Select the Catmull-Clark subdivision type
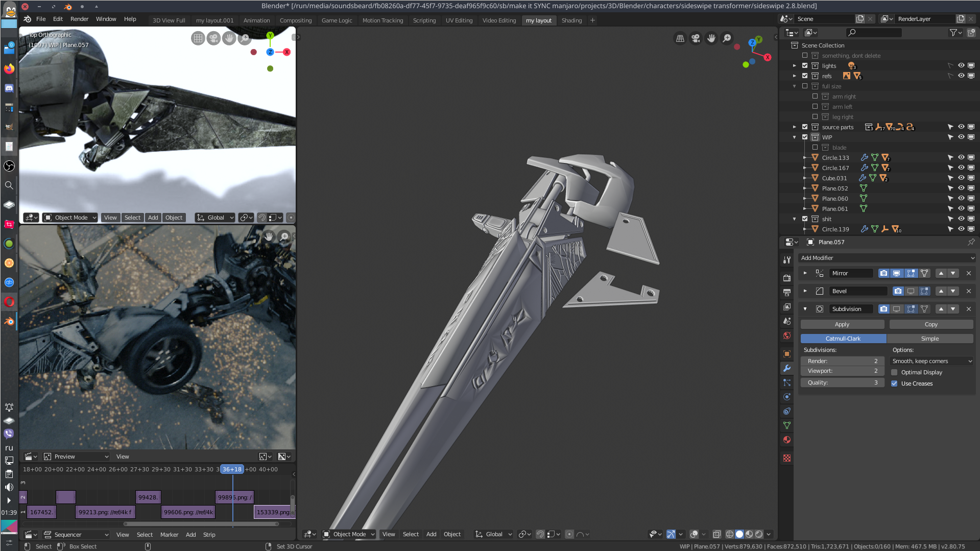980x551 pixels. coord(843,339)
